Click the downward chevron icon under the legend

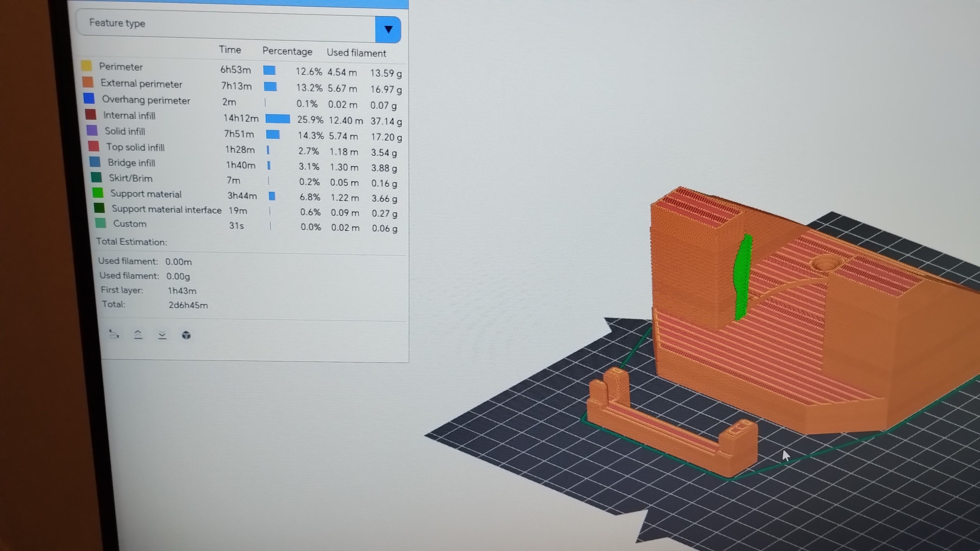pyautogui.click(x=162, y=335)
